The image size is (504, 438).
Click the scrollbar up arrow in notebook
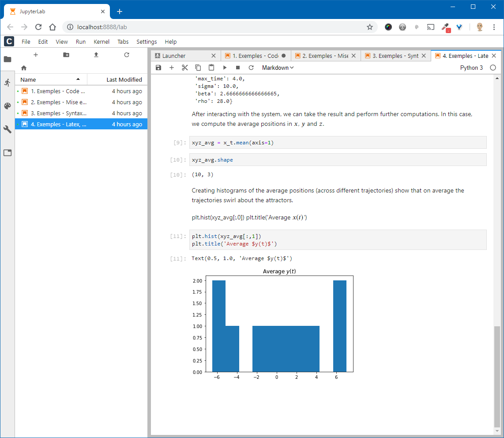497,78
